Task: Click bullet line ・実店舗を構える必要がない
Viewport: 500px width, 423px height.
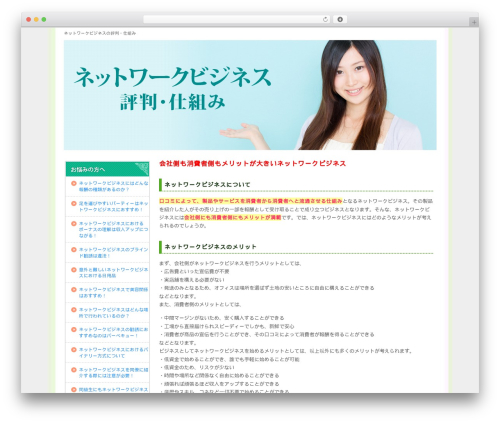Action: tap(192, 280)
